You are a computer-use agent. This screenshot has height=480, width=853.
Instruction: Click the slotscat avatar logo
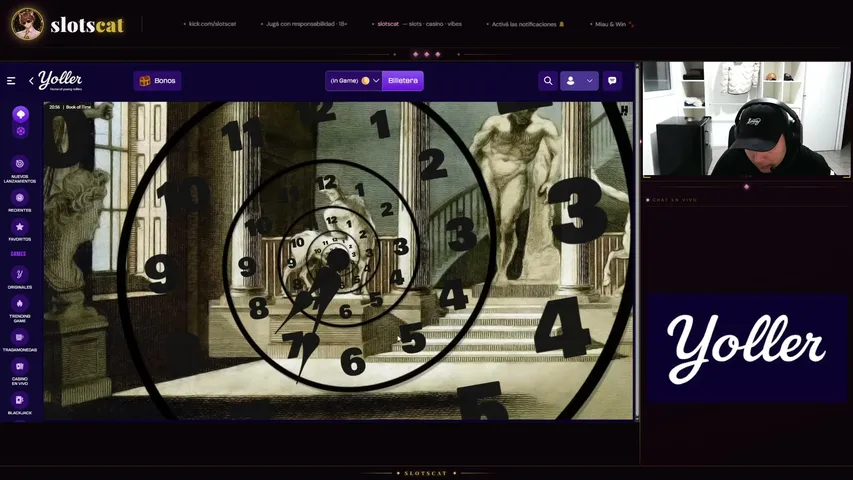[27, 24]
